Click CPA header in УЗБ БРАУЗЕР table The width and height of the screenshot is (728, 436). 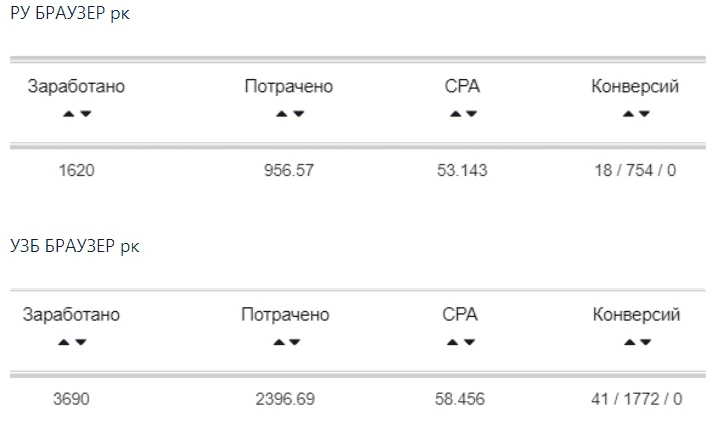pos(460,315)
